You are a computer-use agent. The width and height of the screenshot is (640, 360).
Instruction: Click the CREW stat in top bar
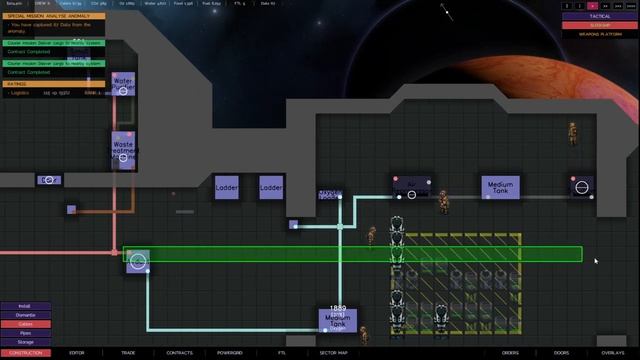coord(42,3)
